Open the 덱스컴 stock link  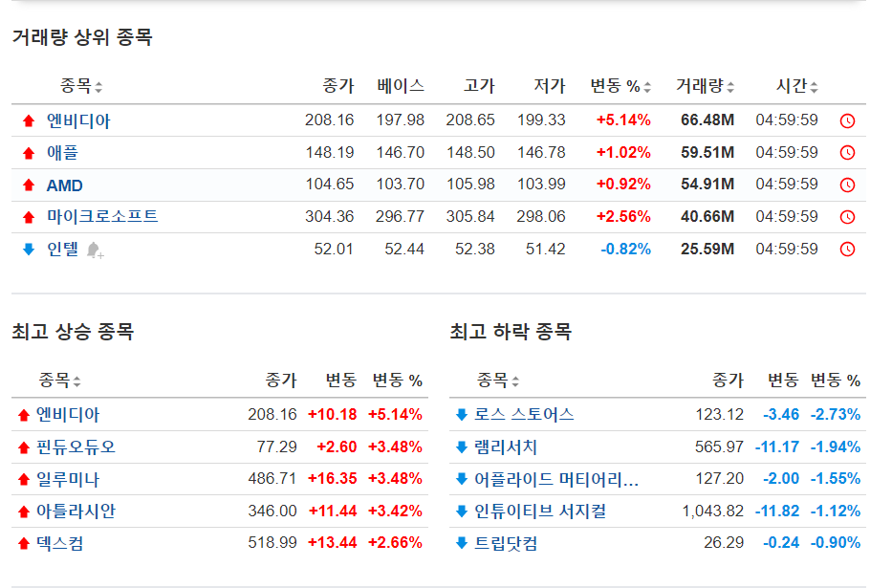coord(59,543)
